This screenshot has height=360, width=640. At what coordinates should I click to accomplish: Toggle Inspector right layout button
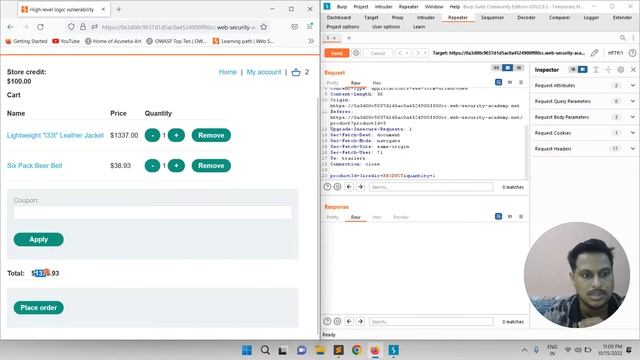pyautogui.click(x=582, y=70)
